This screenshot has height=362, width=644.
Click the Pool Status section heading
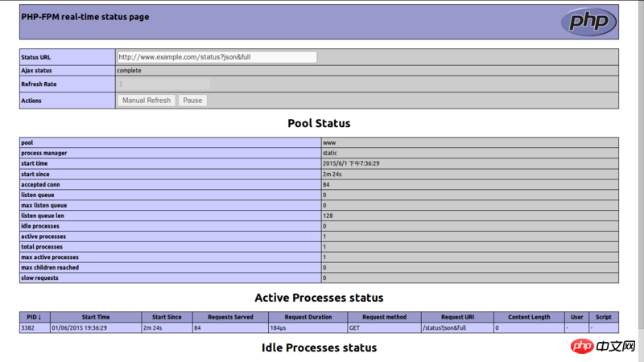coord(319,123)
